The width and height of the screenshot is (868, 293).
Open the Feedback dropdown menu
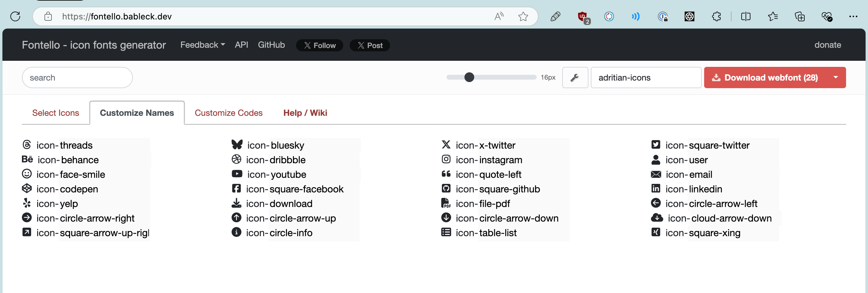[x=202, y=45]
